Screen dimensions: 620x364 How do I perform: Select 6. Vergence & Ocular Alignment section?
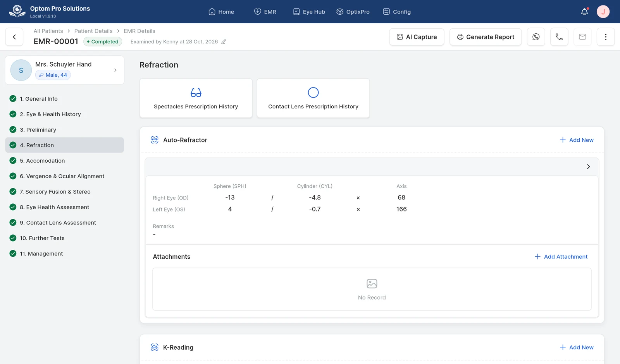click(65, 176)
